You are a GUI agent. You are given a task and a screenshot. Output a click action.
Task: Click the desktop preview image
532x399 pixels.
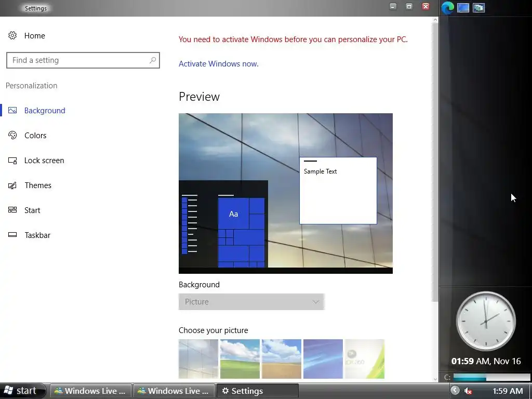pyautogui.click(x=286, y=193)
